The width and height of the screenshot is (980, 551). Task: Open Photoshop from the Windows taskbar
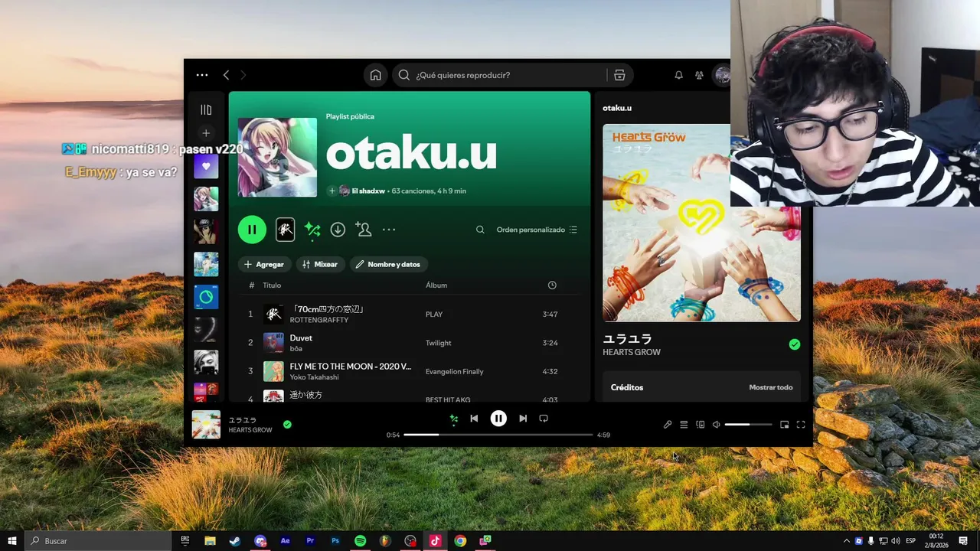pyautogui.click(x=335, y=541)
